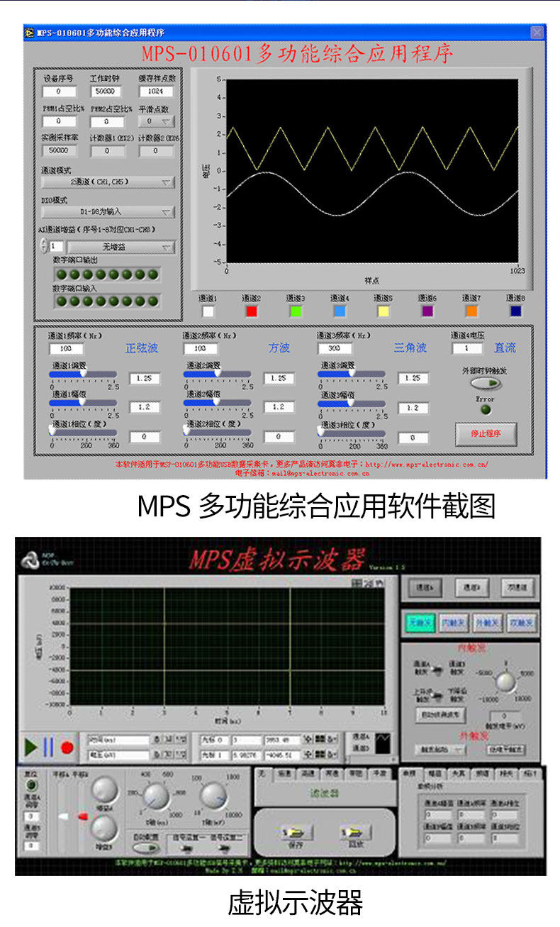Select the 无触发 trigger mode button
Viewport: 560px width, 927px height.
click(420, 623)
